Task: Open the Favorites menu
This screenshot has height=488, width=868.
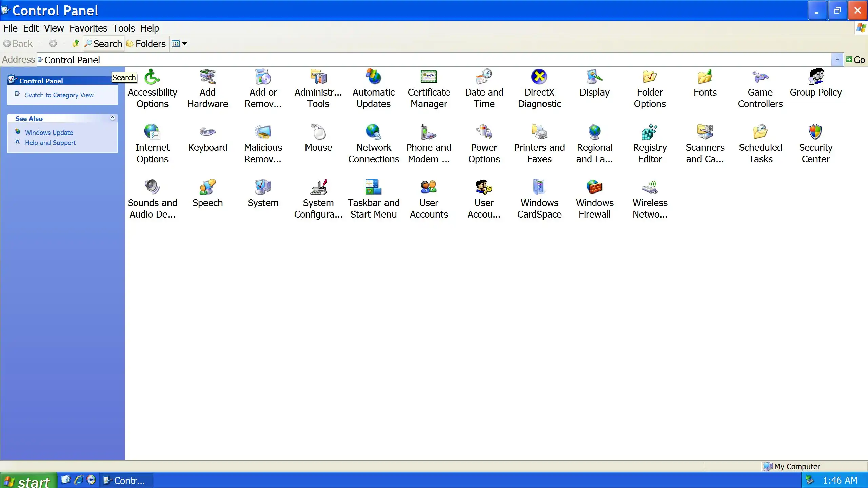Action: (88, 28)
